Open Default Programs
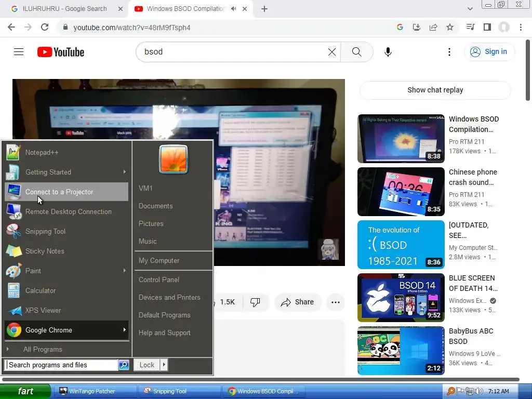 (165, 315)
